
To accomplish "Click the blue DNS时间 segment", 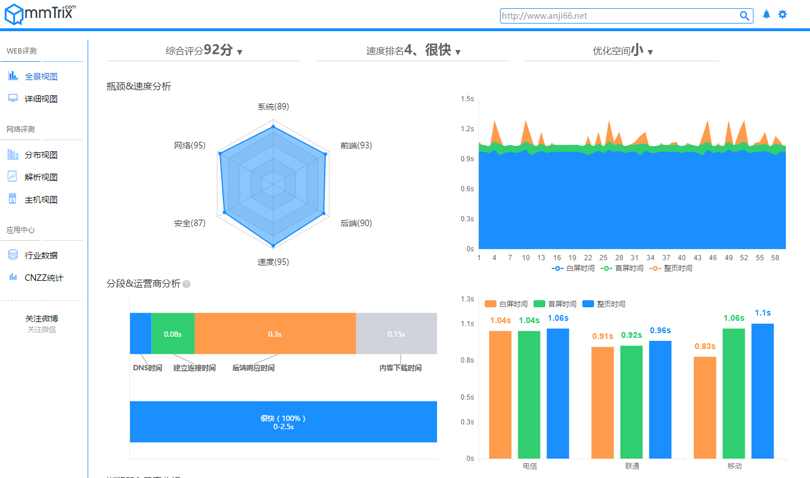I will (x=141, y=333).
